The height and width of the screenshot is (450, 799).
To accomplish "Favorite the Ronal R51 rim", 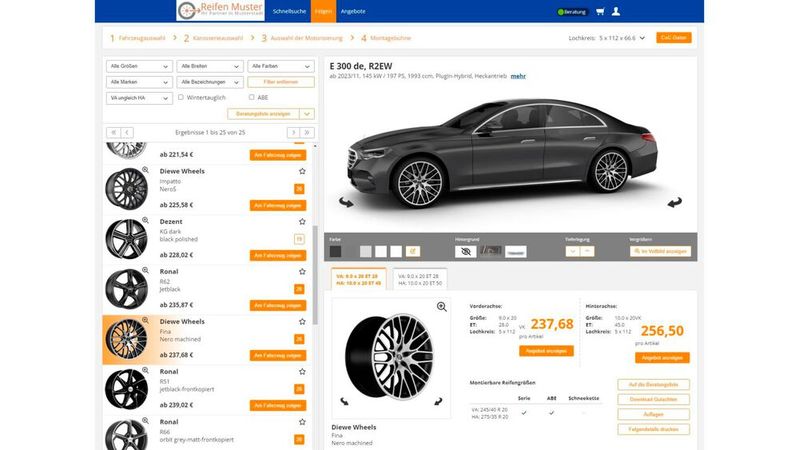I will 302,372.
